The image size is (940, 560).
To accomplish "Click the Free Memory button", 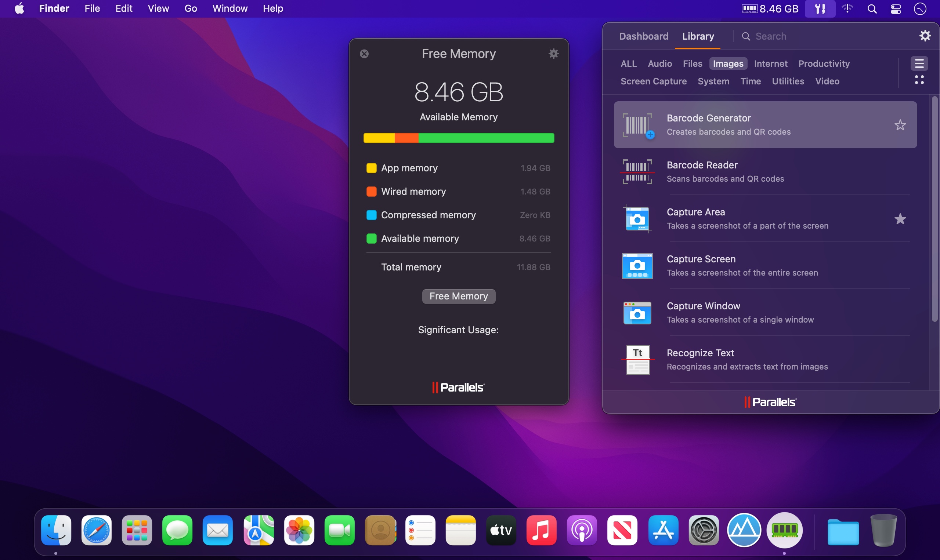I will 459,296.
